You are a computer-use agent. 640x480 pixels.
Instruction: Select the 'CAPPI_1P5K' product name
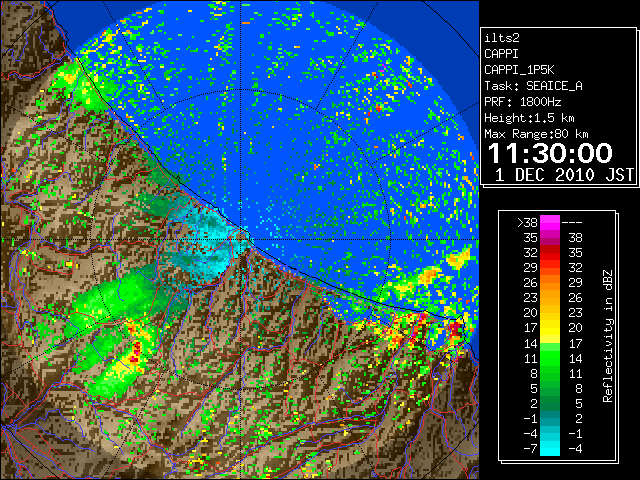(x=519, y=70)
